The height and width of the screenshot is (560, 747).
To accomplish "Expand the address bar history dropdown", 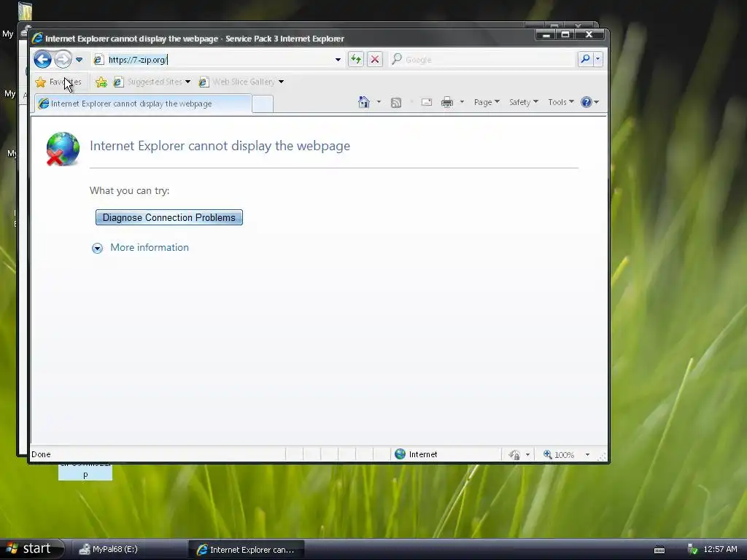I will [x=338, y=60].
